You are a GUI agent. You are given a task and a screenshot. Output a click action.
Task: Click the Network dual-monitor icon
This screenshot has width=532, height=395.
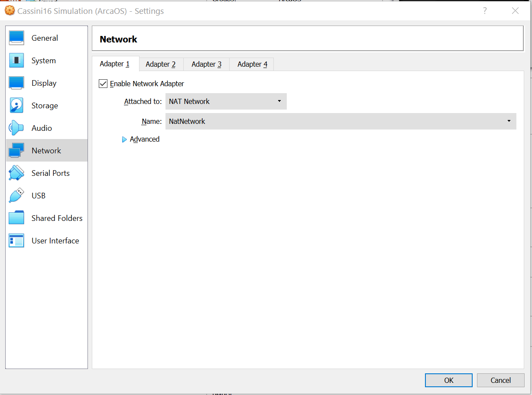tap(16, 151)
